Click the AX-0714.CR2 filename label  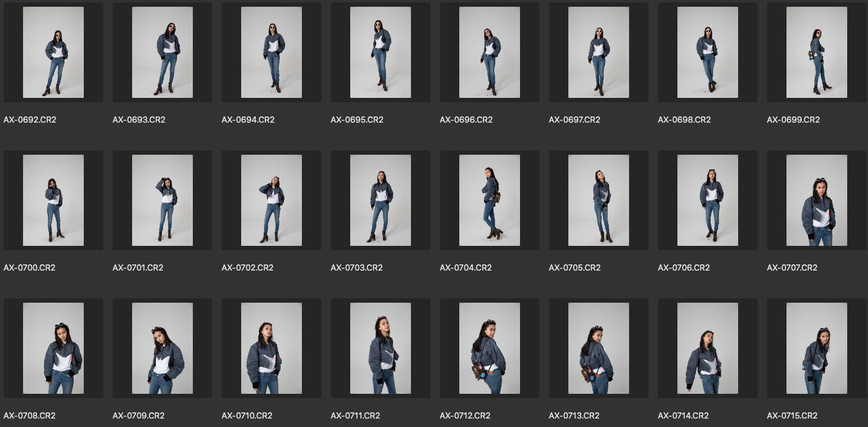(683, 416)
